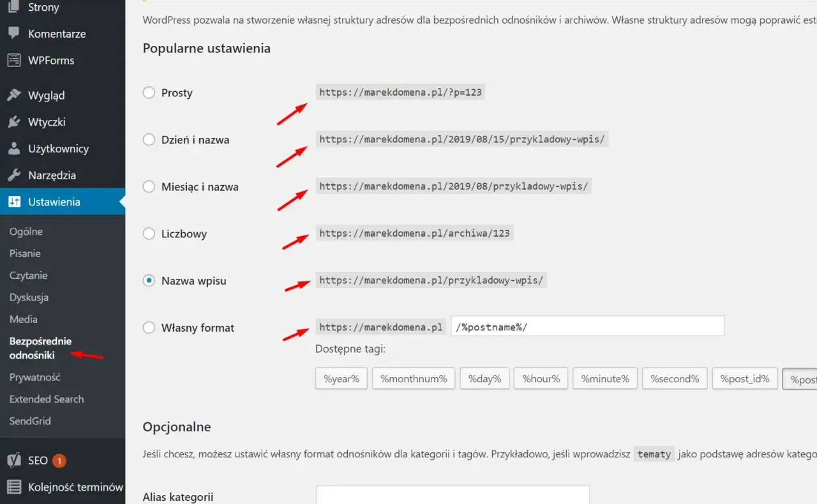
Task: Click the 2019/08/przykladowy-wpis example URL
Action: click(454, 186)
